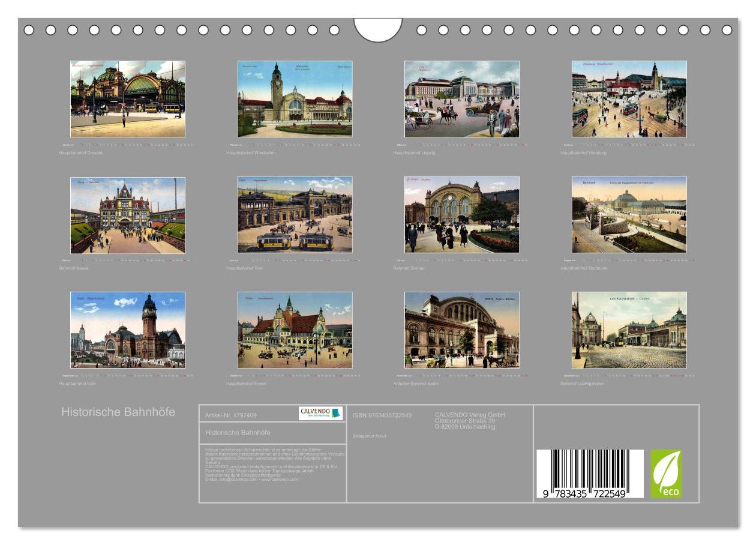Click the CALVENDO publisher logo
The width and height of the screenshot is (756, 545).
pos(321,413)
